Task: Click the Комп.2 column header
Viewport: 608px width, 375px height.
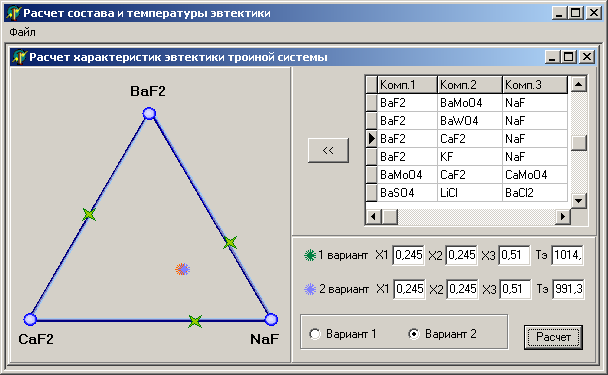Action: pos(470,85)
